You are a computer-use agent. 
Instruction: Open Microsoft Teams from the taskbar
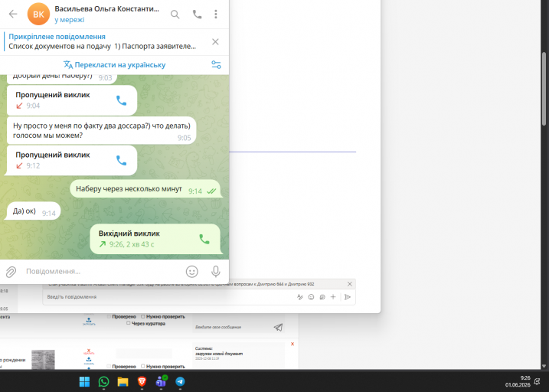(161, 381)
